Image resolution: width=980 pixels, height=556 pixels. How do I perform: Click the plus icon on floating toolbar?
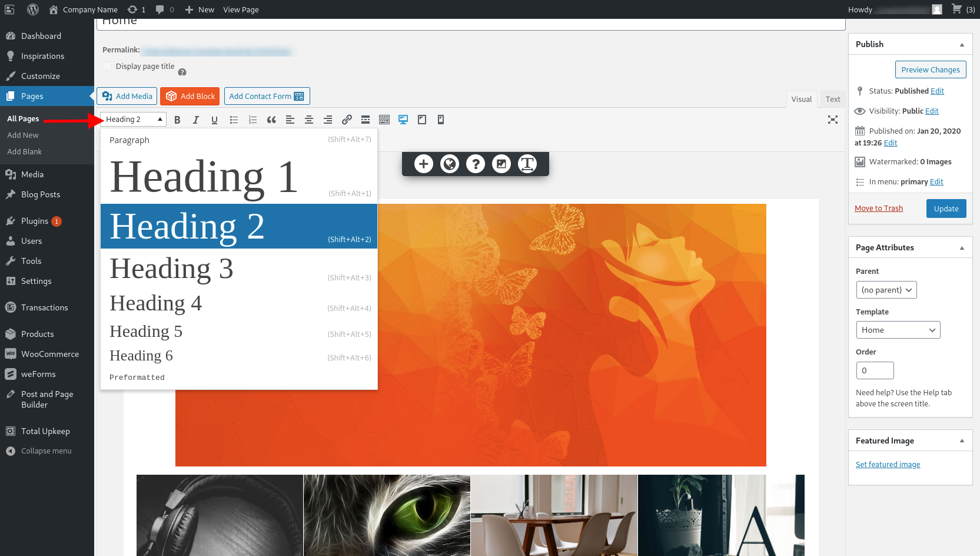[423, 164]
